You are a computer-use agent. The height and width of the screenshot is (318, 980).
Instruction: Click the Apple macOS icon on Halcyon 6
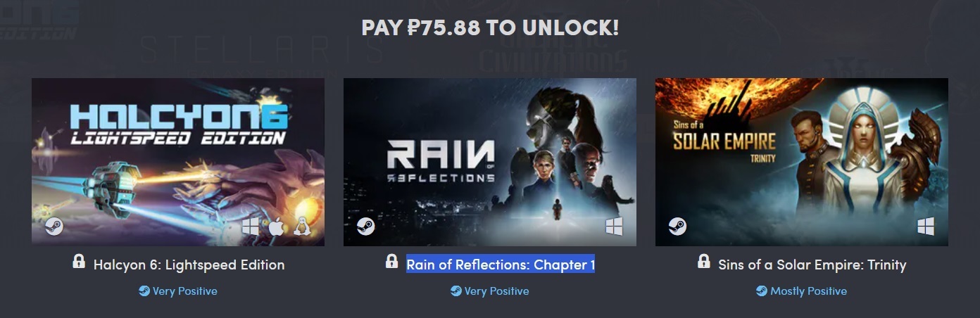[x=276, y=227]
